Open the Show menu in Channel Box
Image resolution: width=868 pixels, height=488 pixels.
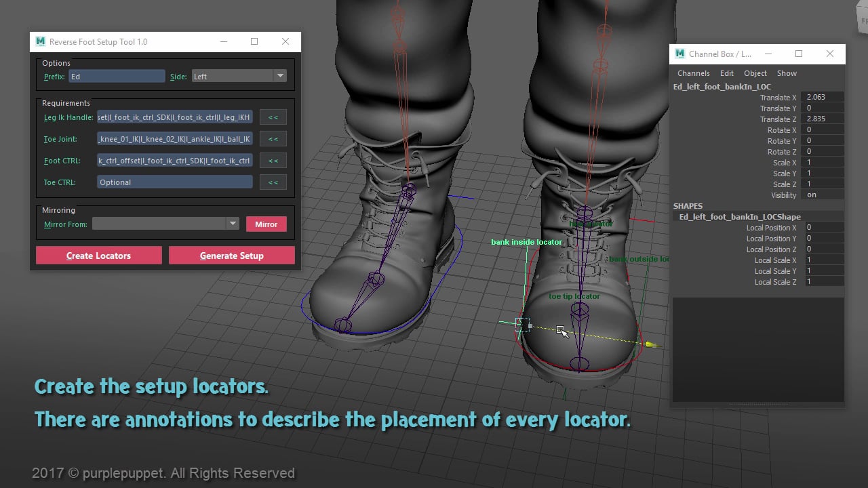click(787, 73)
